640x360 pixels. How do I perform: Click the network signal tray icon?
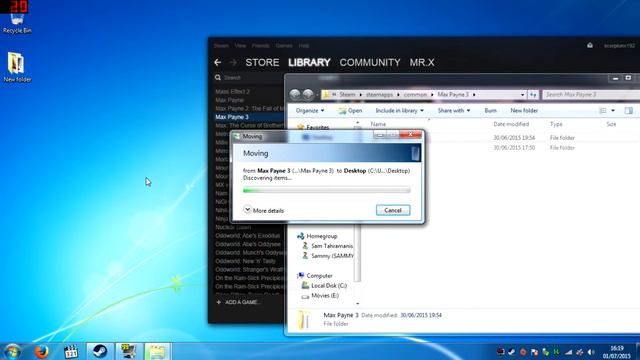pos(568,352)
